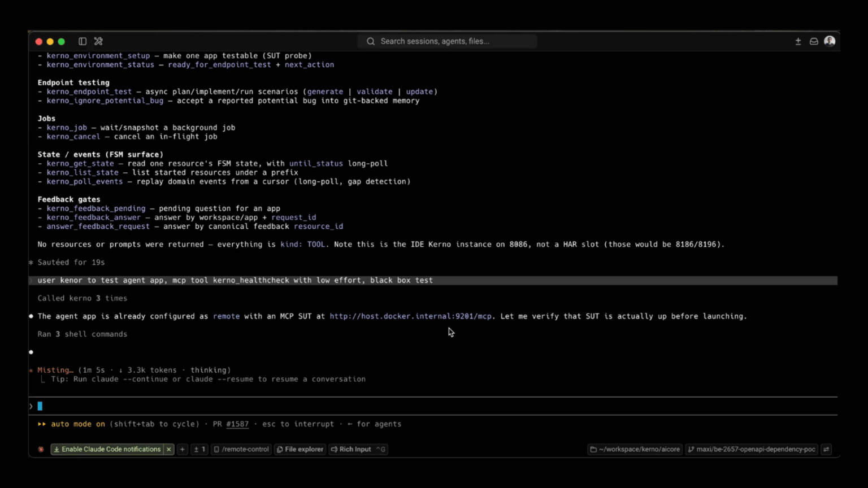868x488 pixels.
Task: Click the 'State / events (FSM surface)' heading
Action: (101, 155)
